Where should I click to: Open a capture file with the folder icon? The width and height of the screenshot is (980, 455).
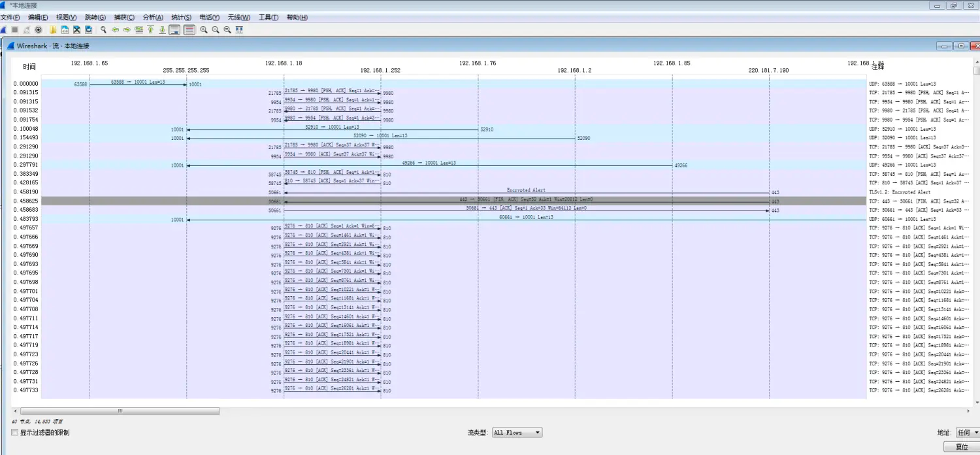(52, 29)
